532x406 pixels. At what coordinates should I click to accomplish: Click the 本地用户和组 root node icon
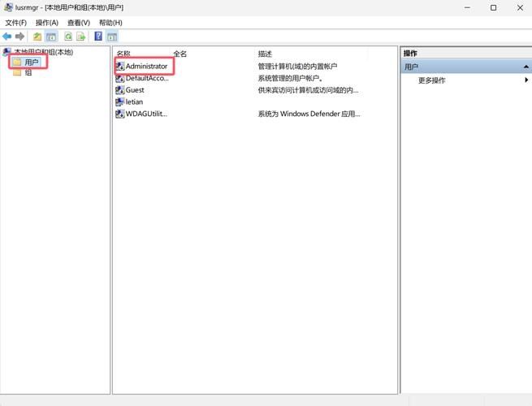(x=6, y=52)
